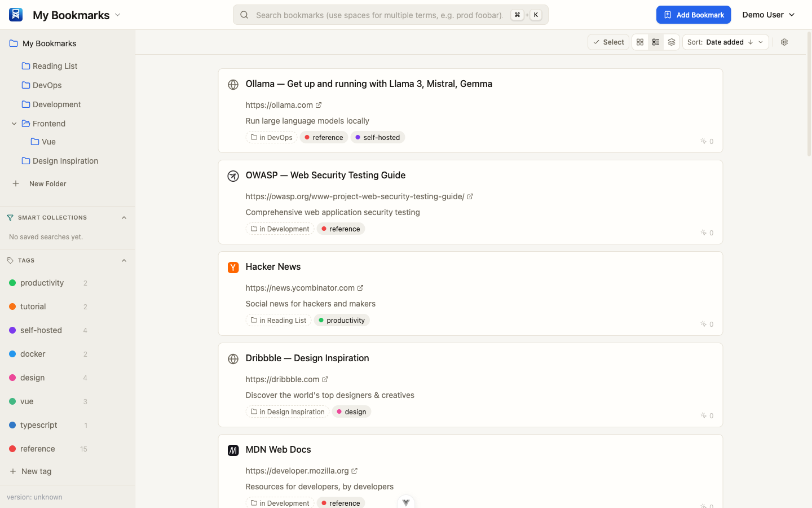This screenshot has width=812, height=508.
Task: Click New Folder in sidebar
Action: [39, 183]
